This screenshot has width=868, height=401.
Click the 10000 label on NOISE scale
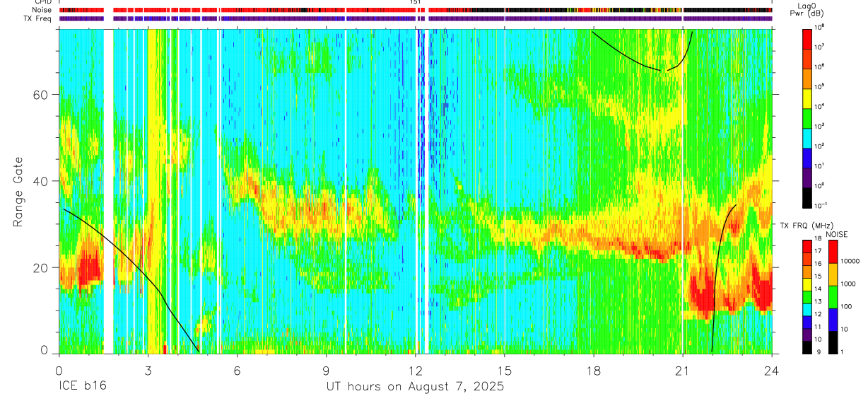pos(852,262)
